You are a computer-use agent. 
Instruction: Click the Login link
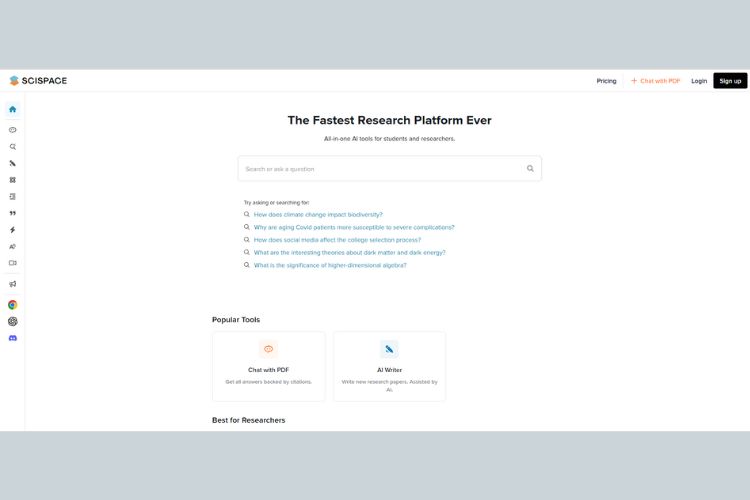pyautogui.click(x=699, y=81)
